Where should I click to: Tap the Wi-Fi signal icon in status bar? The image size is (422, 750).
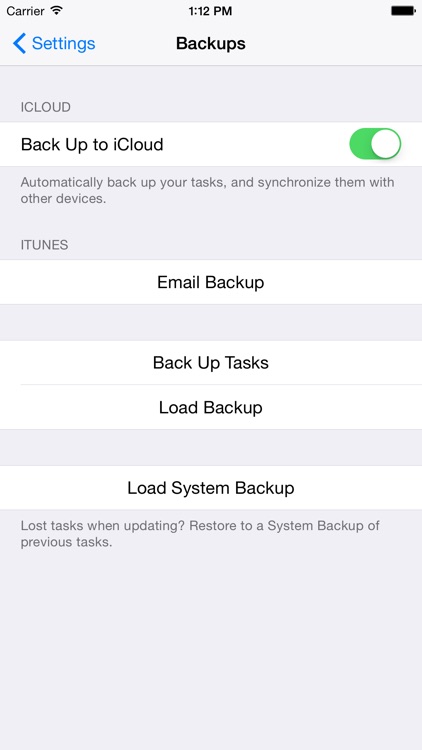coord(56,11)
